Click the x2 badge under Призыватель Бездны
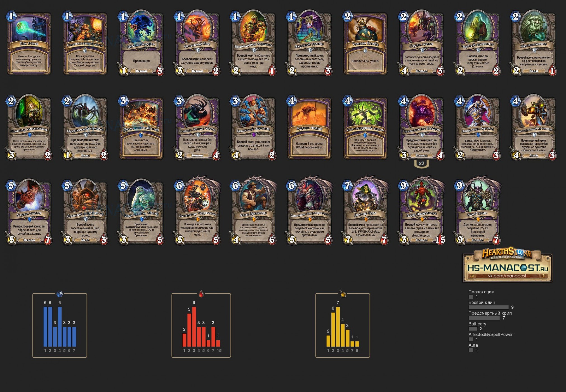 [x=421, y=163]
